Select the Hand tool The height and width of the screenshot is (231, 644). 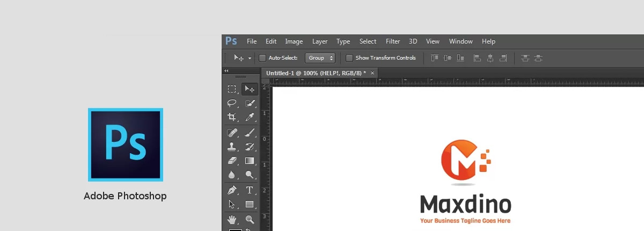[x=232, y=219]
